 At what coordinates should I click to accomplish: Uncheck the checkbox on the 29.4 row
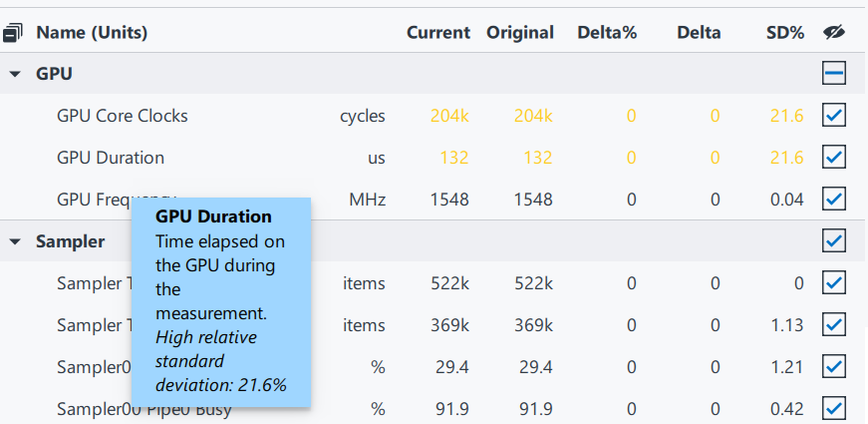[834, 367]
